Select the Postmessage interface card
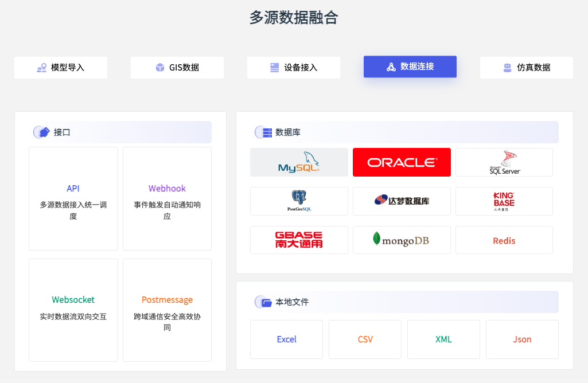Screen dimensions: 588x383 (168, 310)
